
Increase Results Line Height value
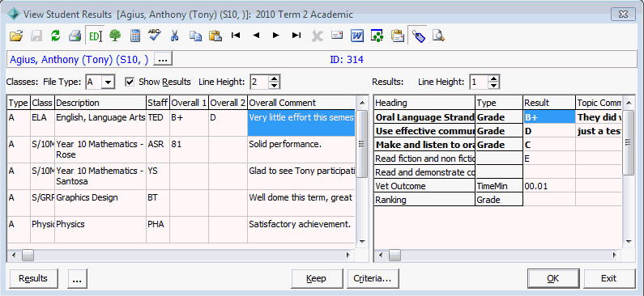tap(494, 78)
